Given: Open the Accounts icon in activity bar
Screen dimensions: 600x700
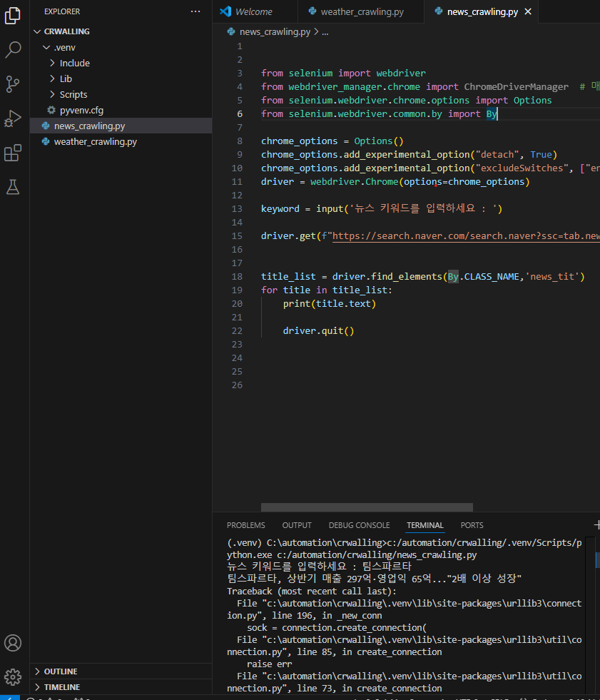Looking at the screenshot, I should click(13, 643).
